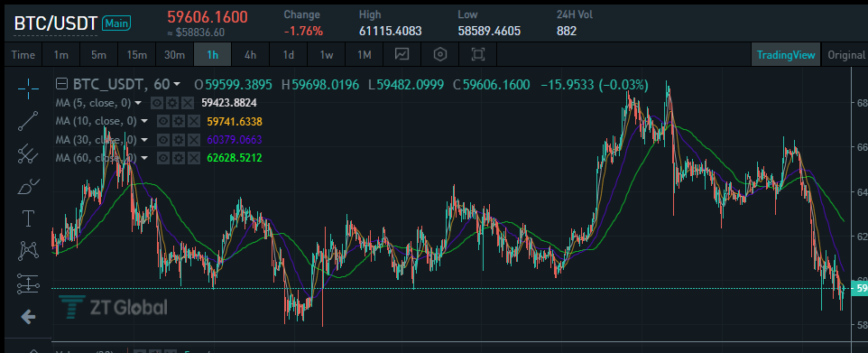The height and width of the screenshot is (353, 868).
Task: Click the -1.76% change value
Action: [303, 31]
